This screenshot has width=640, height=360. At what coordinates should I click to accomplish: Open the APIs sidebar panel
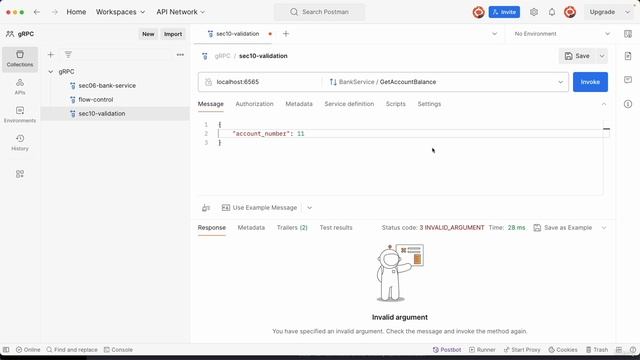20,87
